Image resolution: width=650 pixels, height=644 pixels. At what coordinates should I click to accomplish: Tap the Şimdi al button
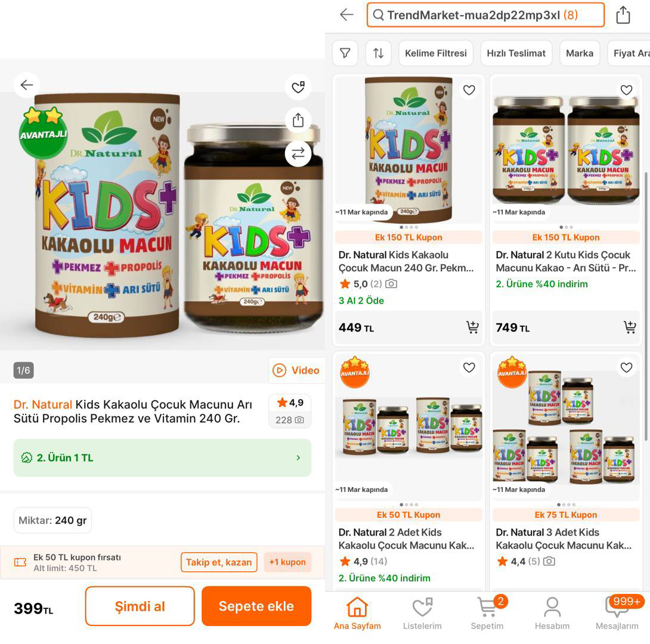pyautogui.click(x=140, y=606)
